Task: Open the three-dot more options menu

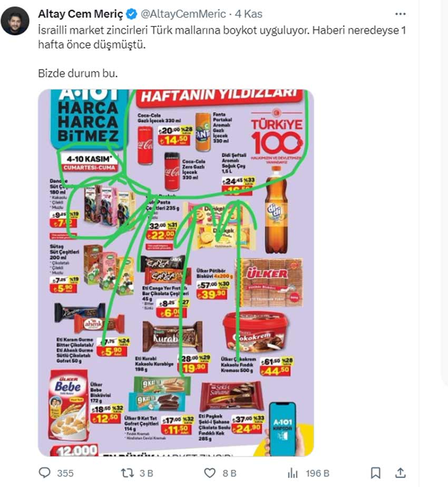Action: coord(400,14)
